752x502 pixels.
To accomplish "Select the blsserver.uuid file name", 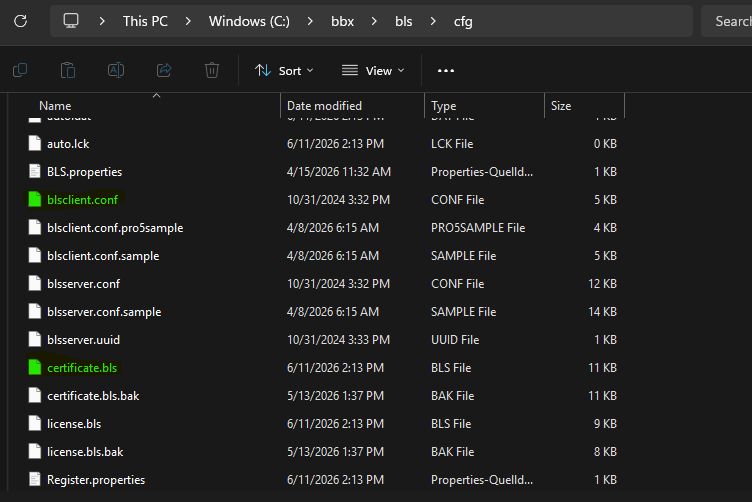I will [83, 339].
